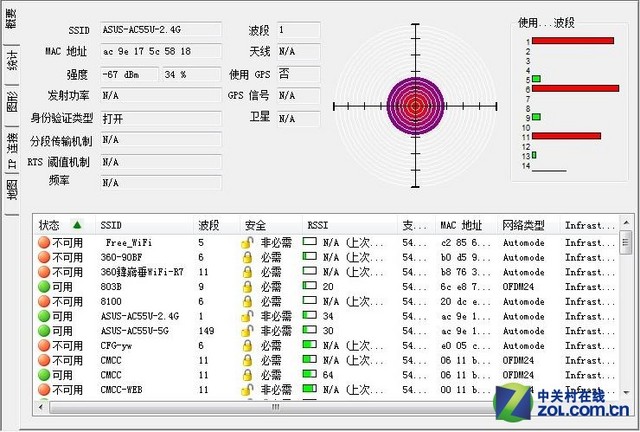Select the row with SSID CMCC-WEB

[x=326, y=390]
